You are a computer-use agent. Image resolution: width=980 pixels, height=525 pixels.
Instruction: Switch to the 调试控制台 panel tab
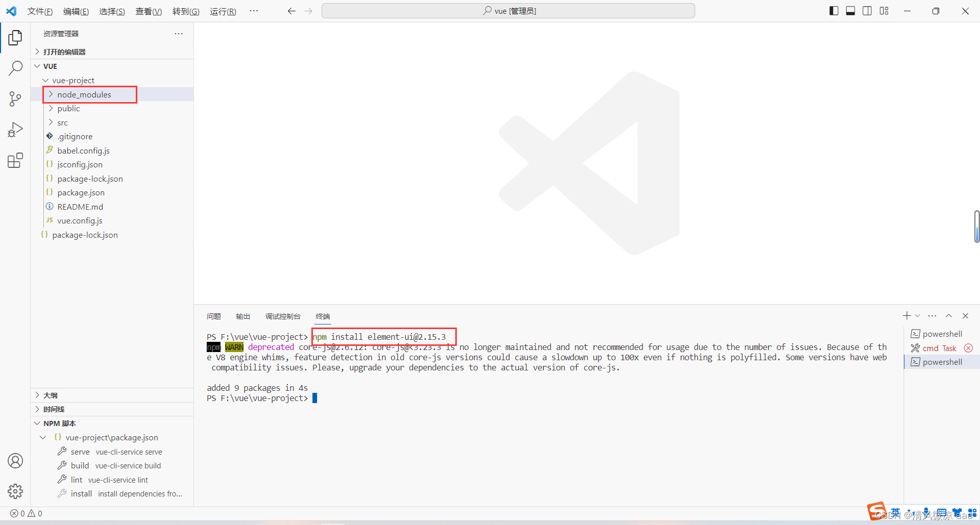283,316
